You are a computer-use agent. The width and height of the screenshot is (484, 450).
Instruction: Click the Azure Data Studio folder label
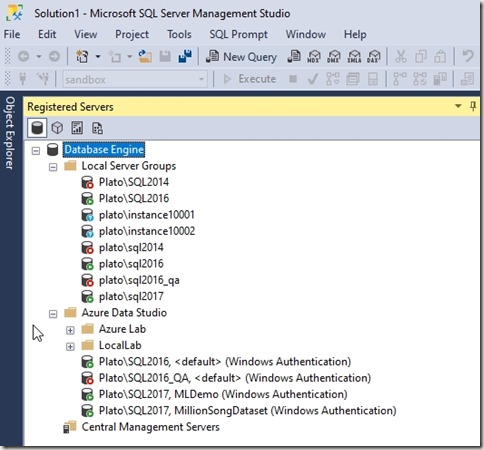point(124,313)
